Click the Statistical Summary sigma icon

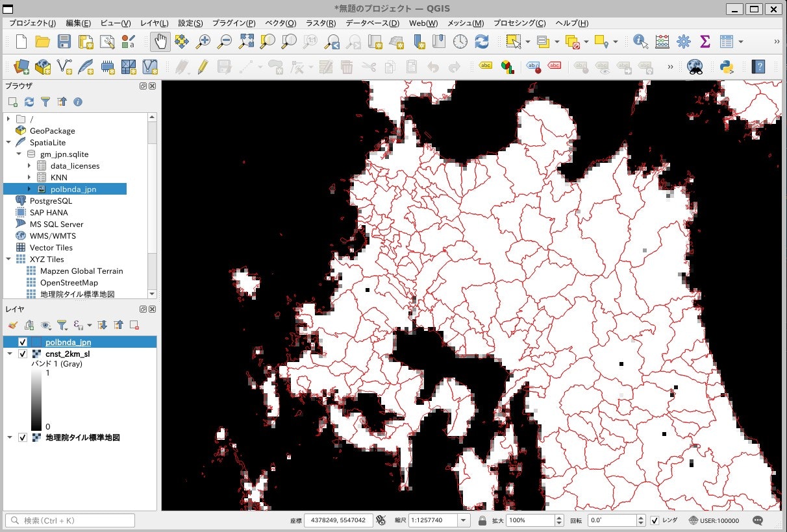(x=705, y=41)
